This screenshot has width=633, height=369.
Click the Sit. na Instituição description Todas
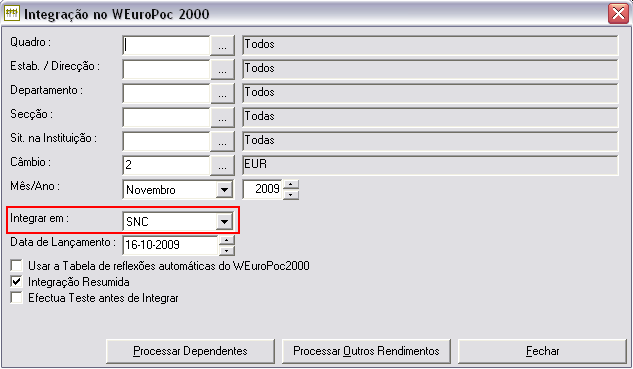[430, 141]
